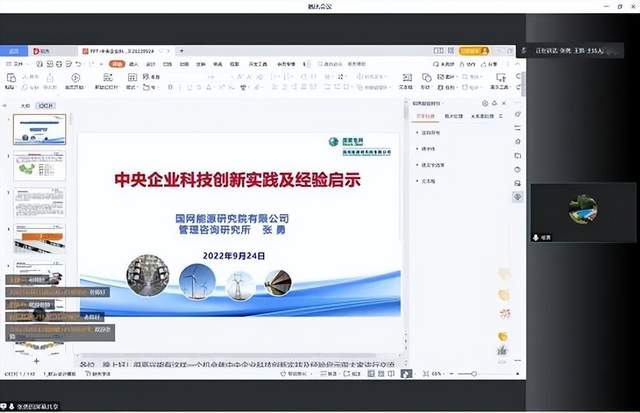Click the Collaborate icon at ribbon right
Viewport: 640px width, 413px height.
click(x=467, y=64)
